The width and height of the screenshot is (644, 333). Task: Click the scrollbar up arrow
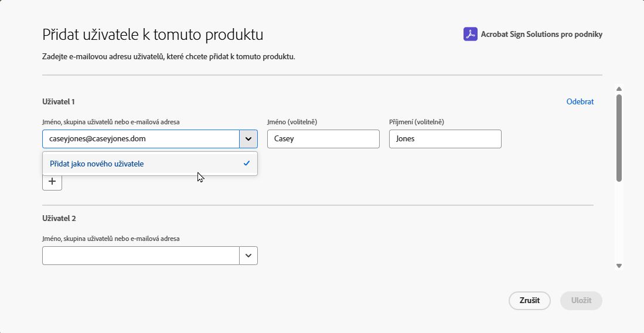[619, 89]
